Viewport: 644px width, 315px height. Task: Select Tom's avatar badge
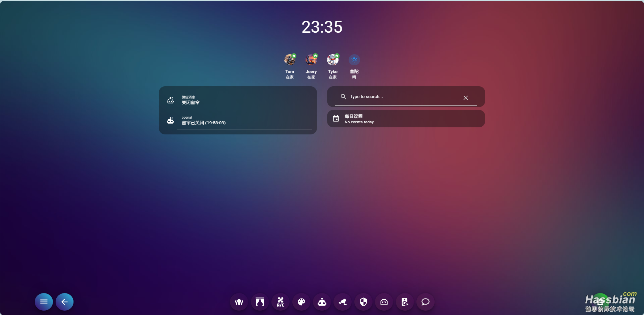290,60
